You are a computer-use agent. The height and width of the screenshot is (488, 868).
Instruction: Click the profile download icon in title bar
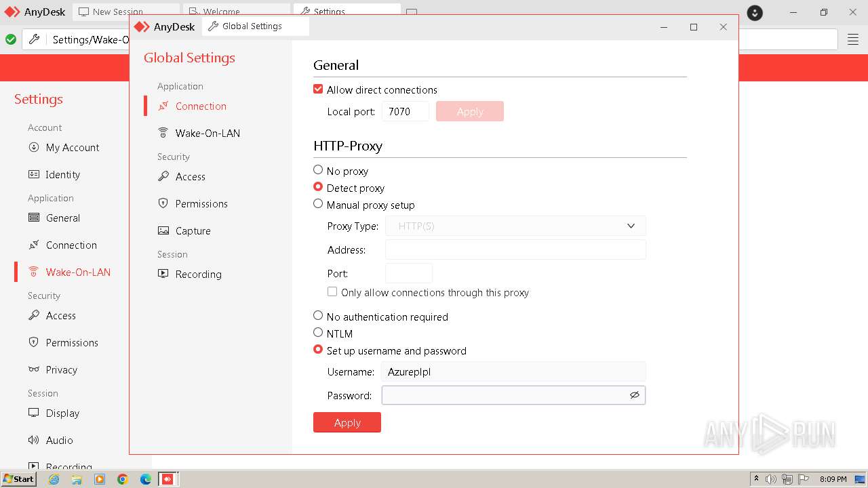pyautogui.click(x=755, y=13)
